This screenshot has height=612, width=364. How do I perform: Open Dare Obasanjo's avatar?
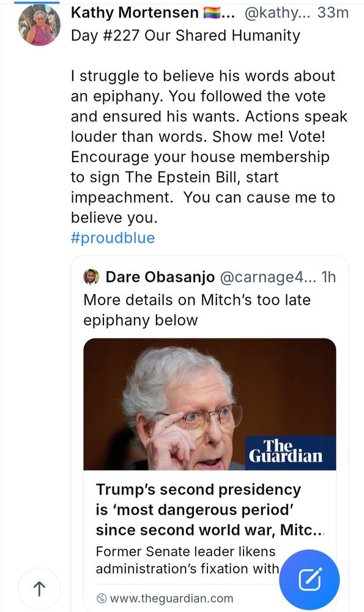pos(91,277)
